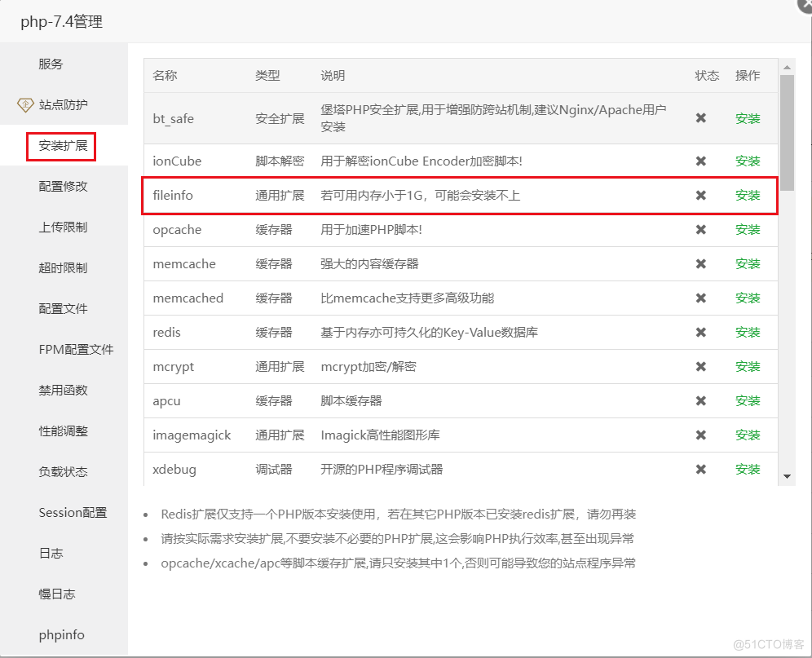Install the memcached extension
The width and height of the screenshot is (812, 658).
click(x=748, y=298)
